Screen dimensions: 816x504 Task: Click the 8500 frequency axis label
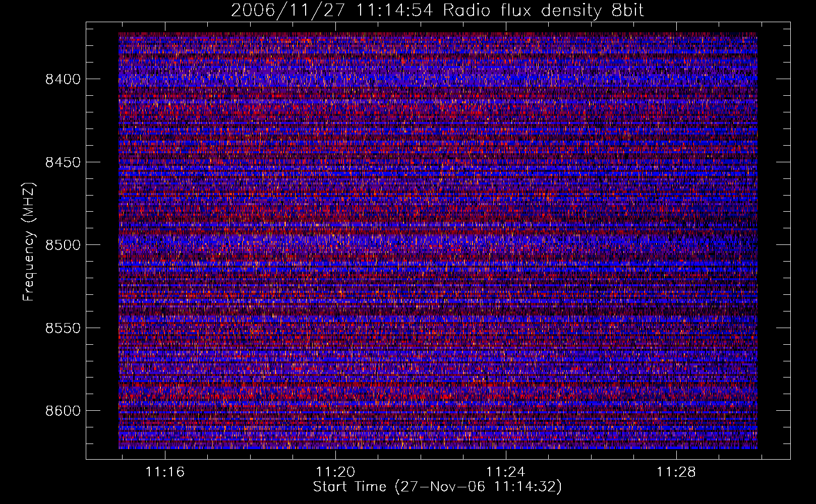63,245
